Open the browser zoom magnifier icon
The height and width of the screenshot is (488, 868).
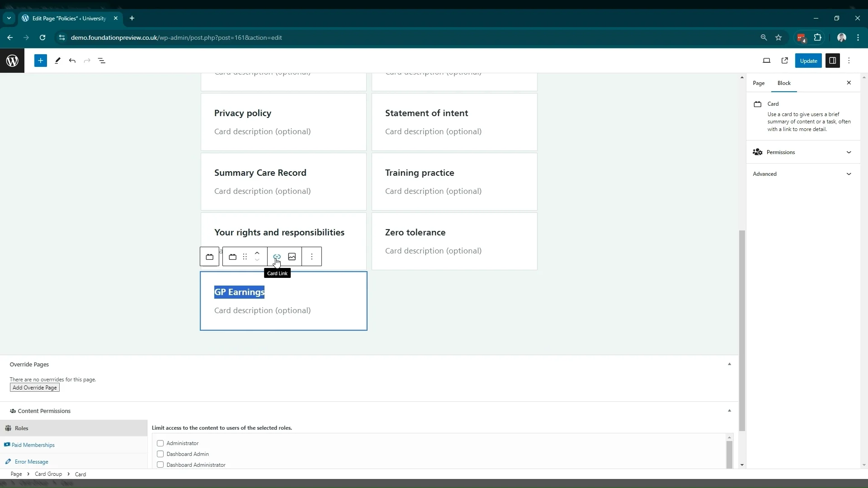764,38
